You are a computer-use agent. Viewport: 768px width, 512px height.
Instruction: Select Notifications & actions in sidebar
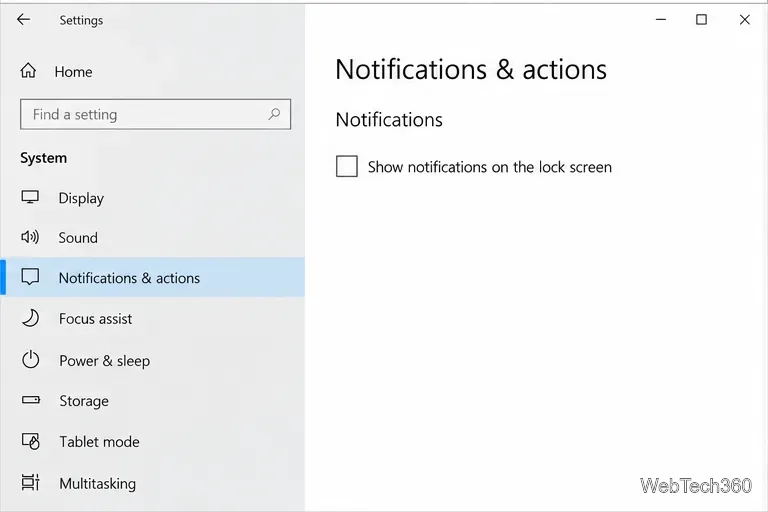[x=152, y=277]
